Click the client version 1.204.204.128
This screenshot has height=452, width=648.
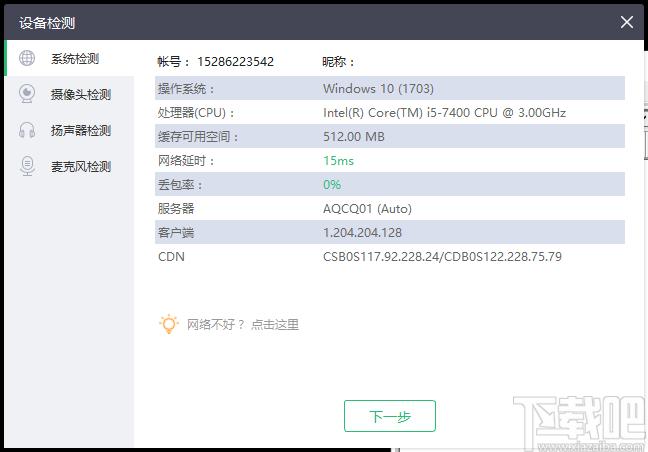362,233
